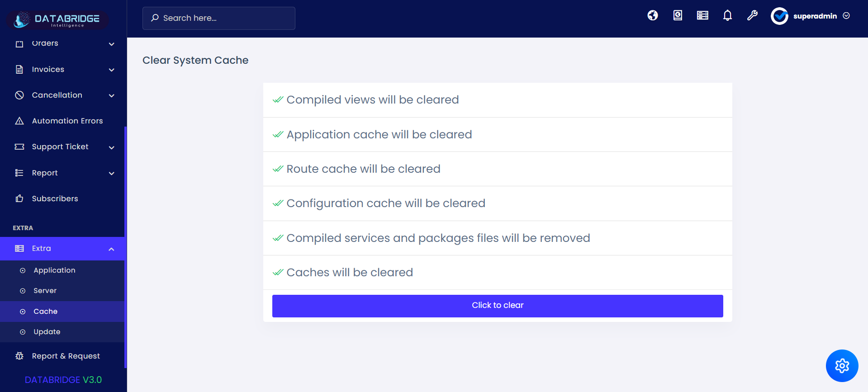This screenshot has width=868, height=392.
Task: Click the Subscribers thumbs-up icon
Action: [x=19, y=198]
